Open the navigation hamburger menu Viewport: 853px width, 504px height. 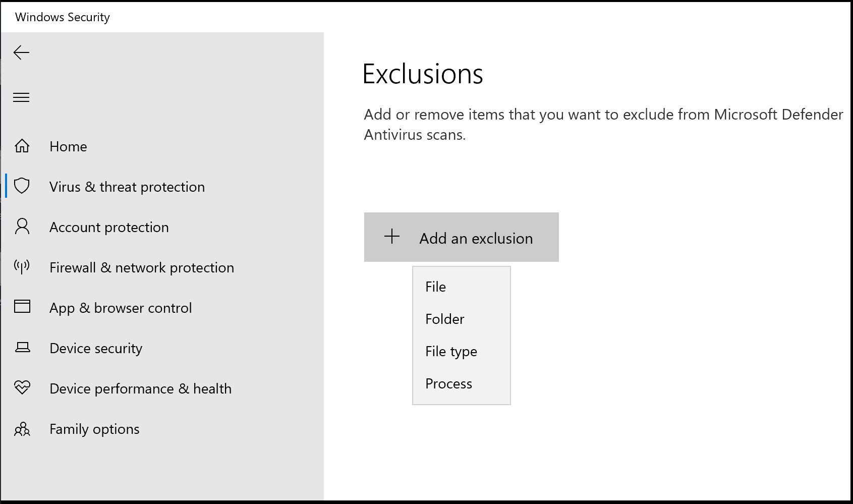[x=22, y=97]
